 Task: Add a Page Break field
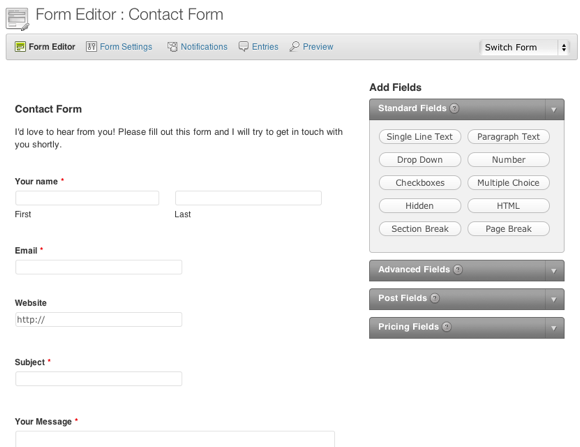pyautogui.click(x=509, y=229)
